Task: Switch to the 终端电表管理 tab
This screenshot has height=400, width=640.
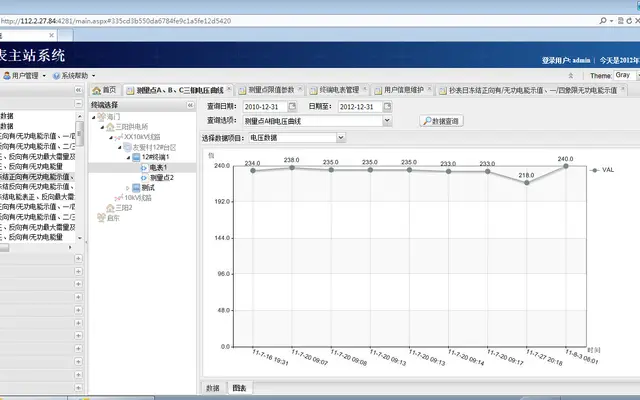Action: [x=339, y=90]
